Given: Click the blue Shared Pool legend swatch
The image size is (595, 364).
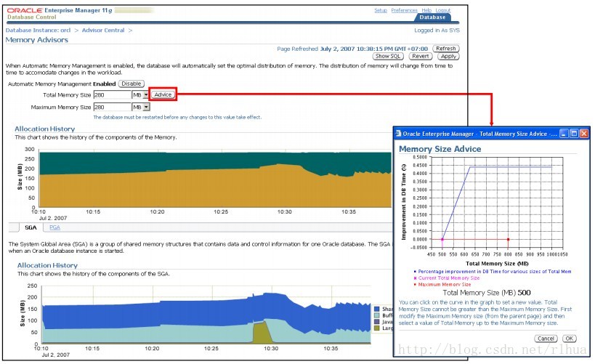Looking at the screenshot, I should pos(376,309).
